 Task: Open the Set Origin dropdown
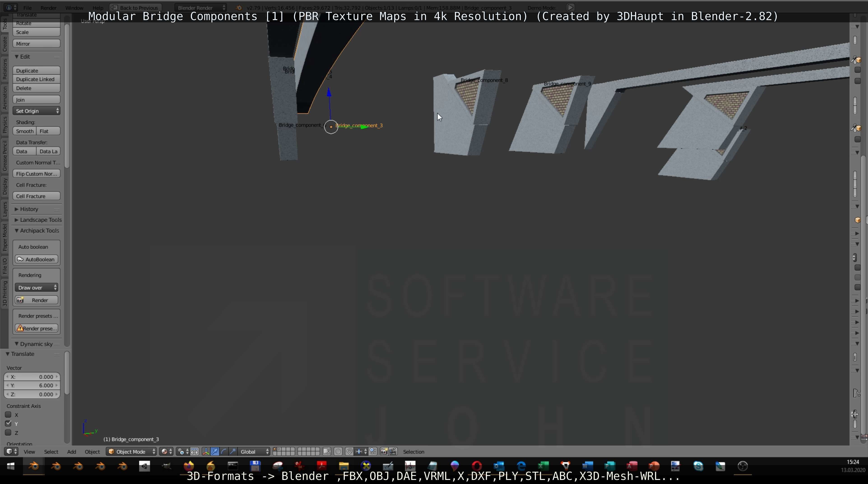point(36,111)
